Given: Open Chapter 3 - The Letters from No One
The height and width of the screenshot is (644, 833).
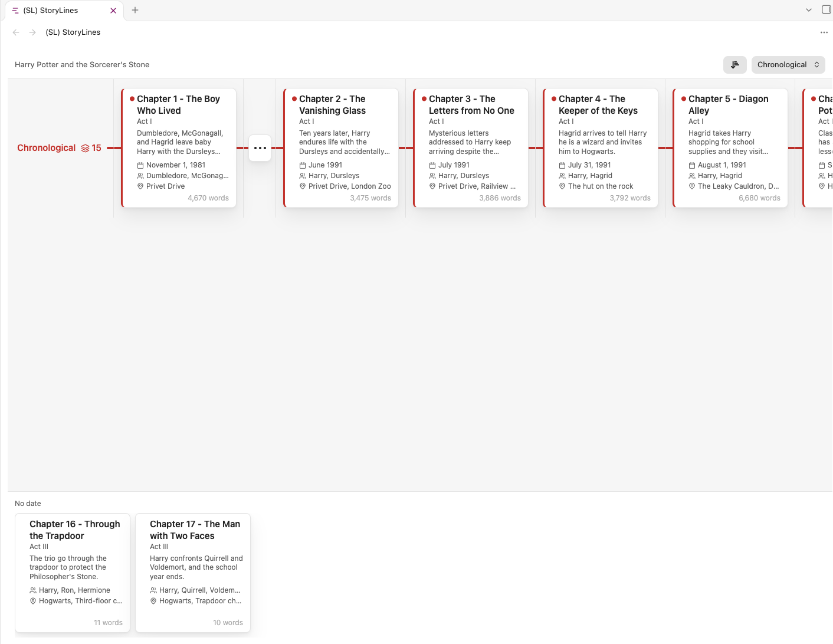Looking at the screenshot, I should (x=471, y=148).
